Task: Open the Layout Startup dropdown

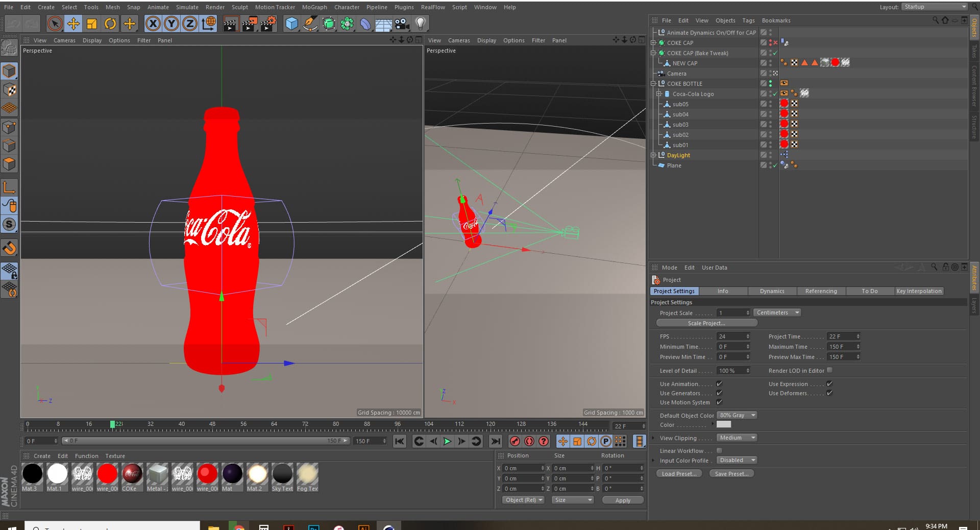Action: (x=935, y=7)
